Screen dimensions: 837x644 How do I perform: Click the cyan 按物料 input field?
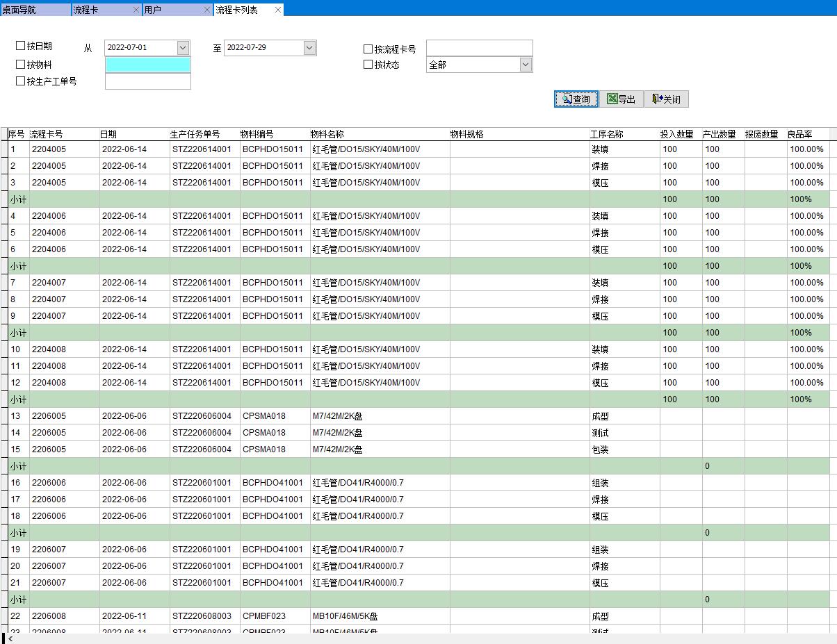tap(147, 65)
